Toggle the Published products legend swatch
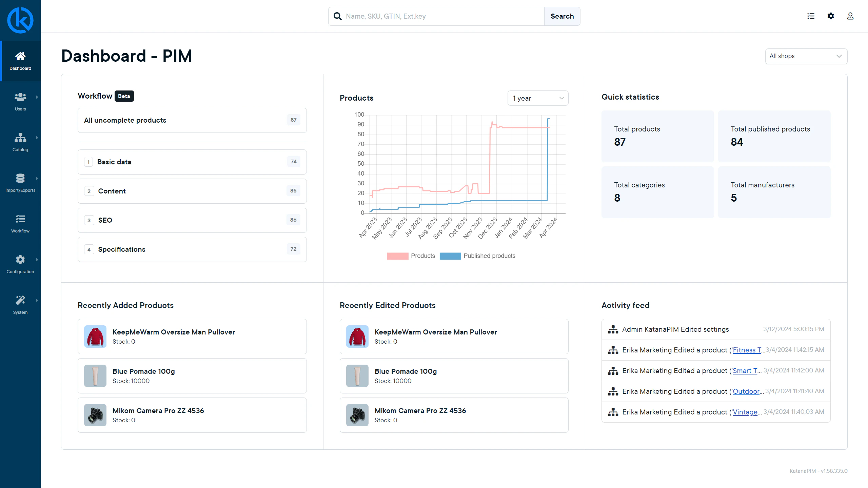Viewport: 868px width, 488px height. point(450,256)
